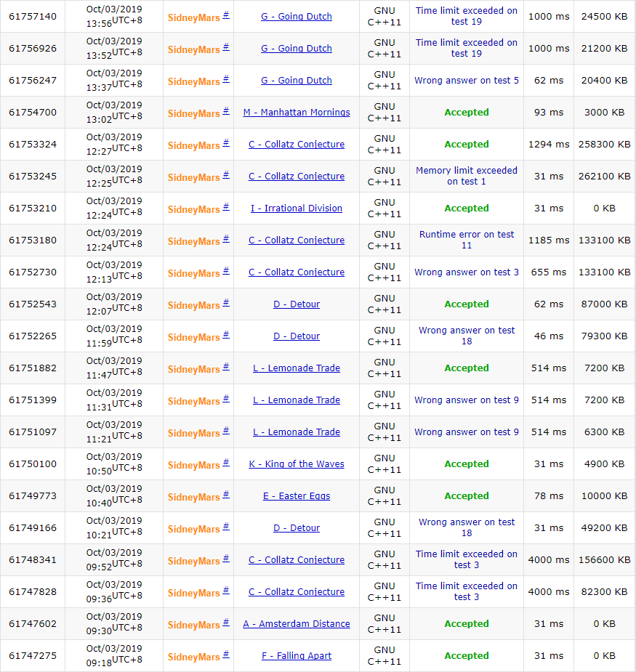This screenshot has height=672, width=636.
Task: Open SidneyMars profile in submission 61756926 row
Action: 193,49
